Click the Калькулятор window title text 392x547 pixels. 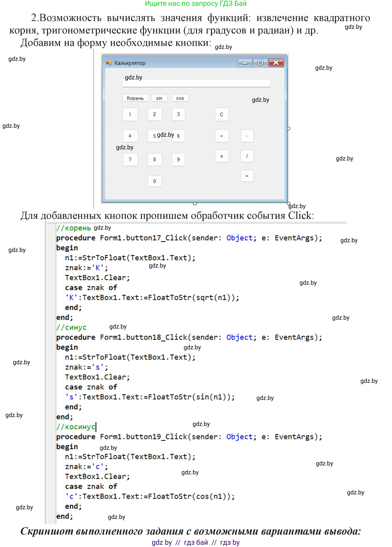[x=130, y=63]
